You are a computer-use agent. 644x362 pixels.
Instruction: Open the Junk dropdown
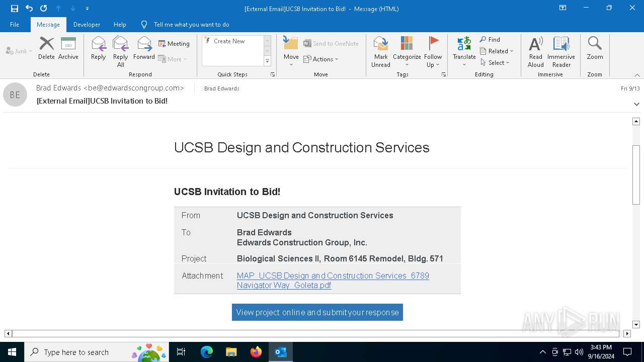click(19, 51)
